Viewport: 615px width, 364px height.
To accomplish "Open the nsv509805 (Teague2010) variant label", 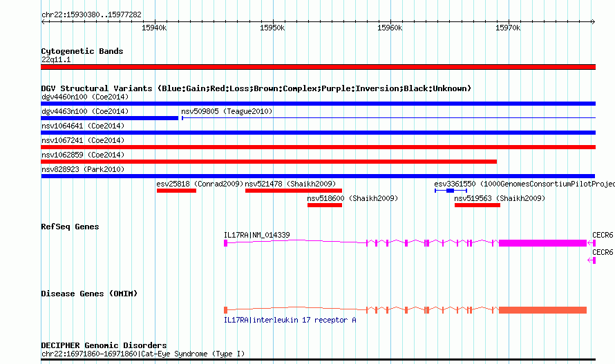I will [x=227, y=111].
